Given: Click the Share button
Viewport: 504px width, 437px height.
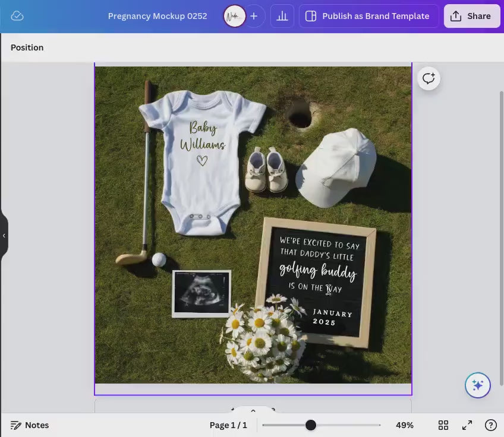Looking at the screenshot, I should [471, 16].
